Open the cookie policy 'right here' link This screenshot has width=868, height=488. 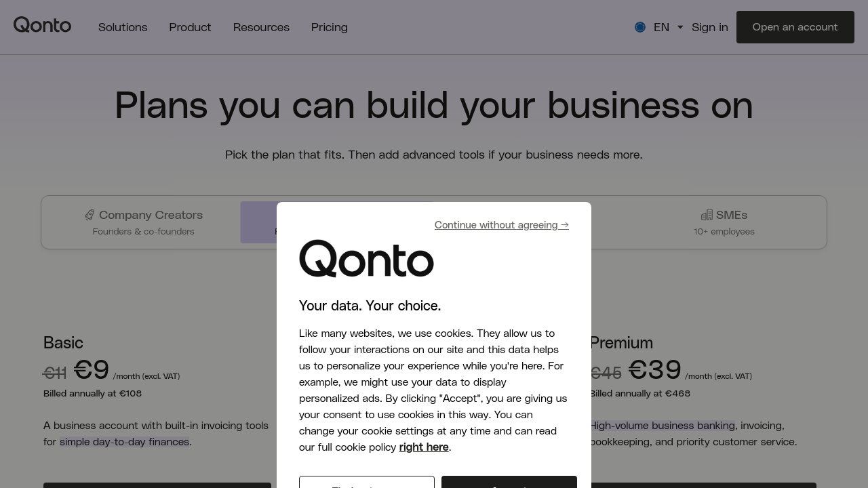point(424,447)
